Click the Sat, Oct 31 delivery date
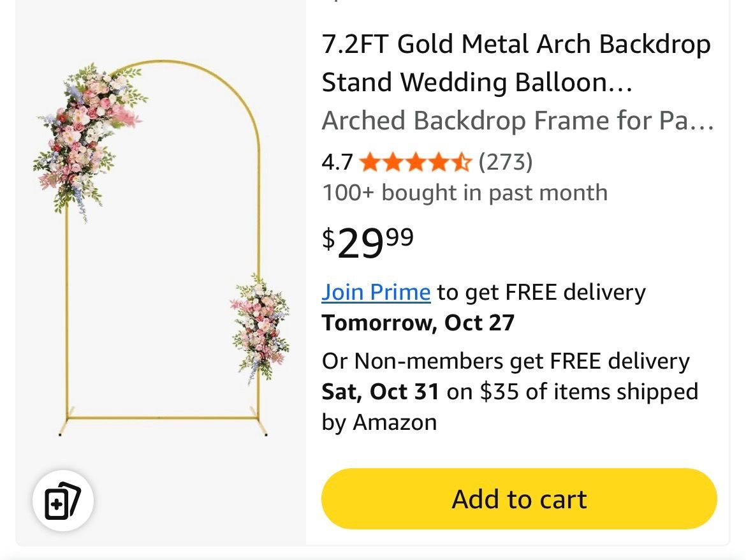 click(x=380, y=392)
